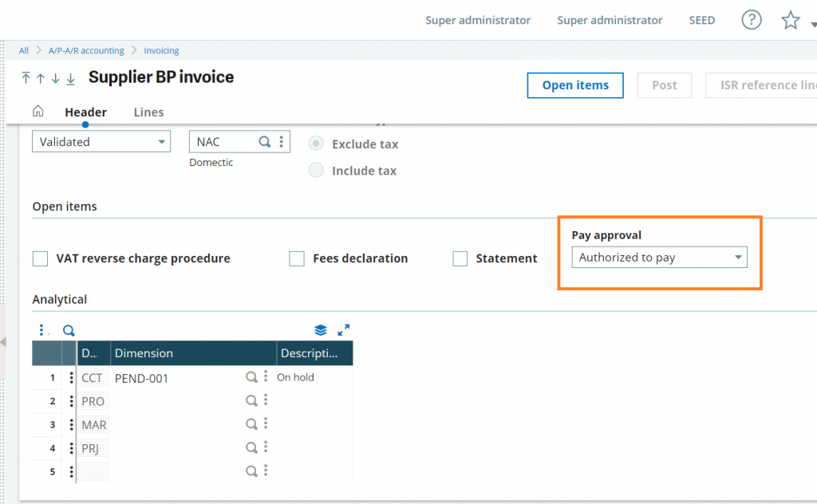Click the magnifier on the PEND-001 dimension row
The image size is (817, 504).
tap(252, 377)
